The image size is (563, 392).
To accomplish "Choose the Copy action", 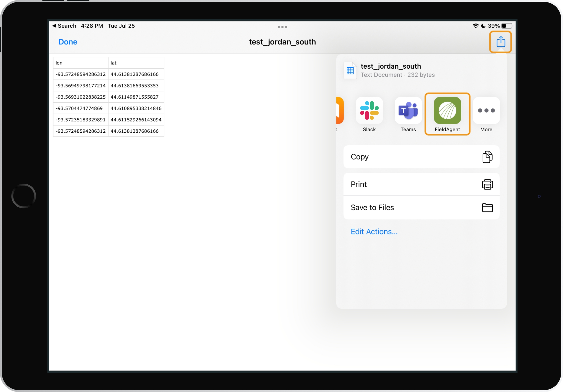I will [x=421, y=157].
